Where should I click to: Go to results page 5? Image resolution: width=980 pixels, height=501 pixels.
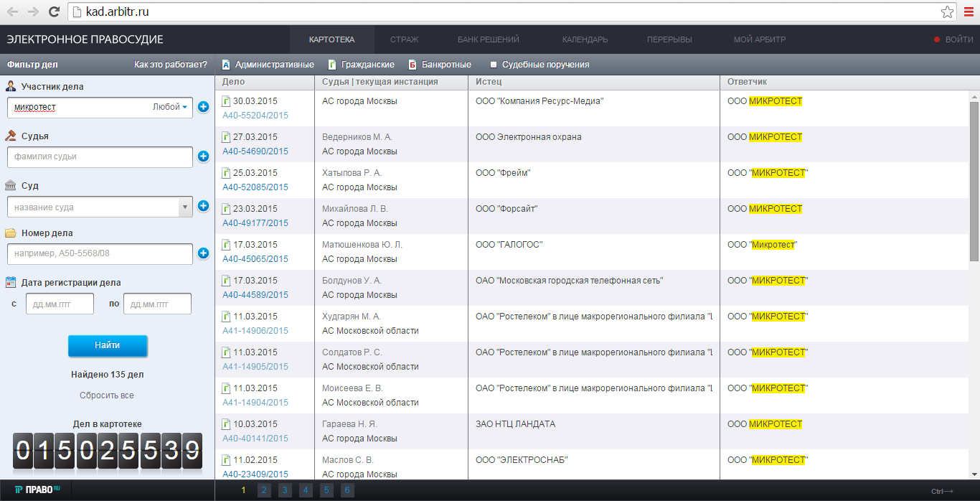point(326,491)
